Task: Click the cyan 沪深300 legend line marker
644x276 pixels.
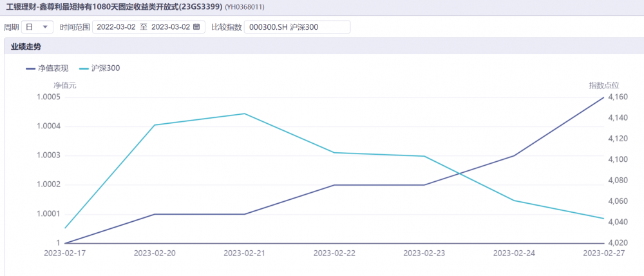Action: pos(84,68)
